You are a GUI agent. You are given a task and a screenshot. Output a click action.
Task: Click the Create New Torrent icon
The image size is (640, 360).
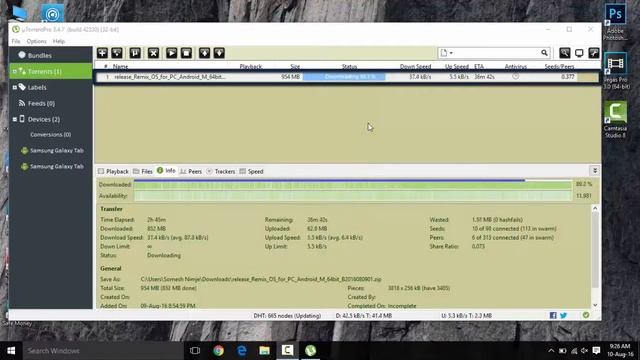coord(135,53)
